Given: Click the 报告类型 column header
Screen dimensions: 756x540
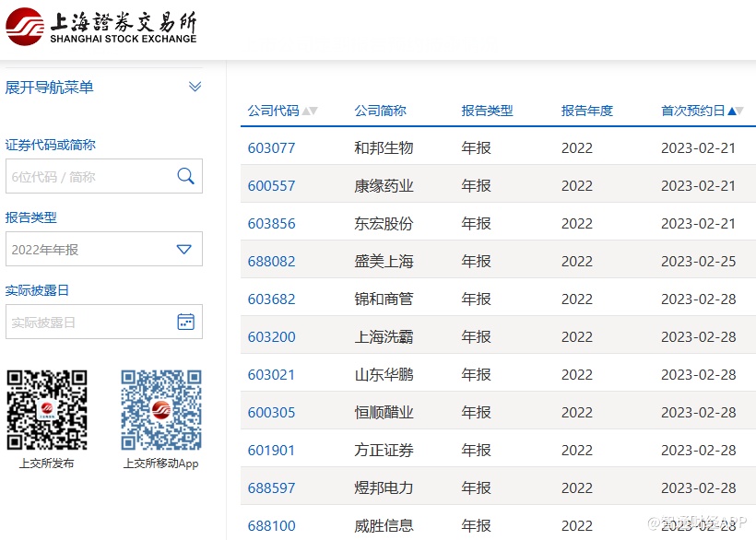Looking at the screenshot, I should tap(487, 111).
